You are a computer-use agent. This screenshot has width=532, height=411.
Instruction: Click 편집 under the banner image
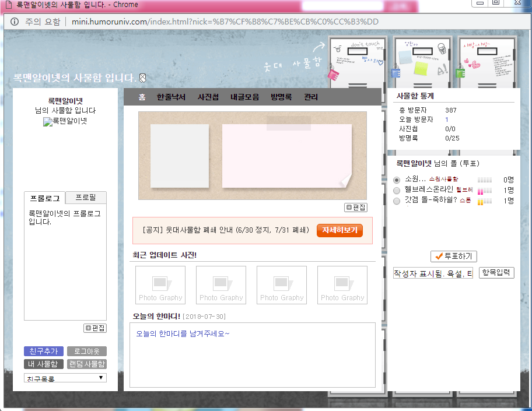pos(356,207)
